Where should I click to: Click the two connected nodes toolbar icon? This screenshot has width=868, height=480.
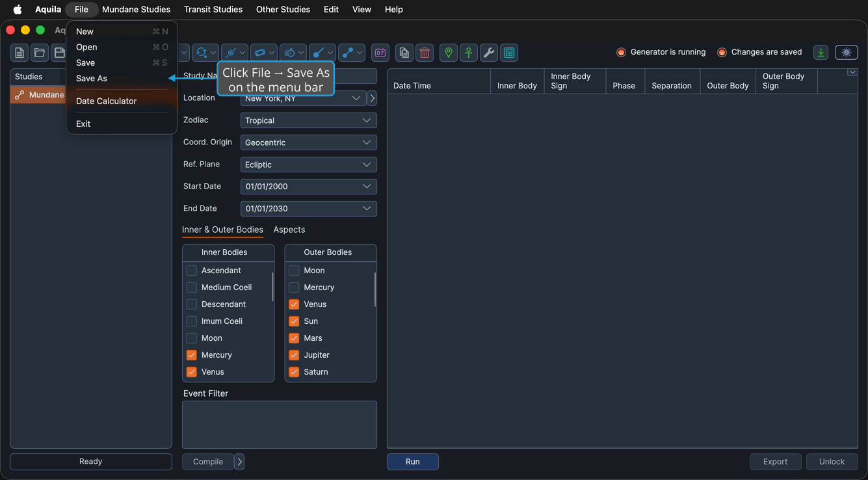[348, 53]
